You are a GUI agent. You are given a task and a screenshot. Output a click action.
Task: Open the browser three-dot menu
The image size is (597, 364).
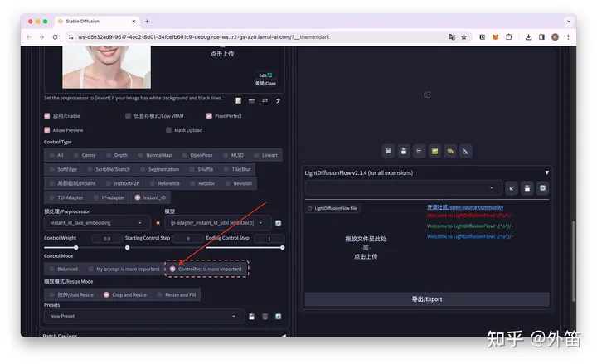[x=568, y=37]
